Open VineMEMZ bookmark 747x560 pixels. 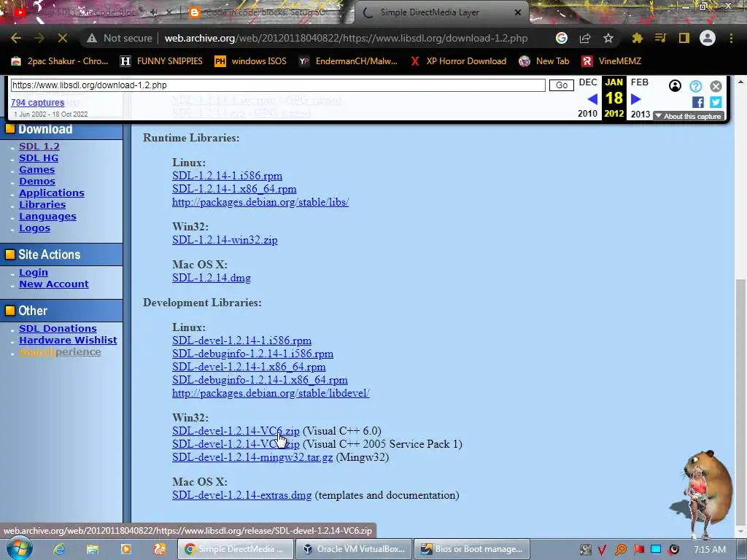click(611, 61)
